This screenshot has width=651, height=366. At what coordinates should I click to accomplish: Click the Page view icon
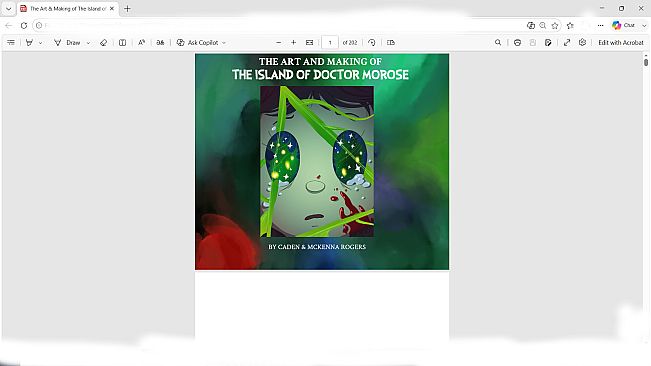pos(391,42)
